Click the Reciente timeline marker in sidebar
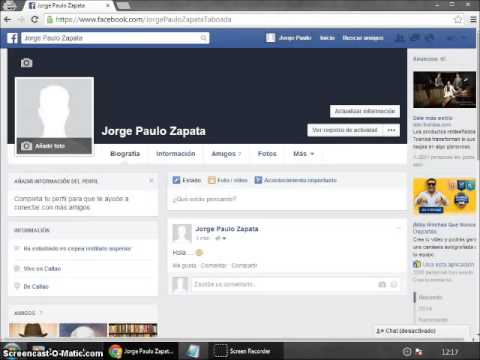 430,297
